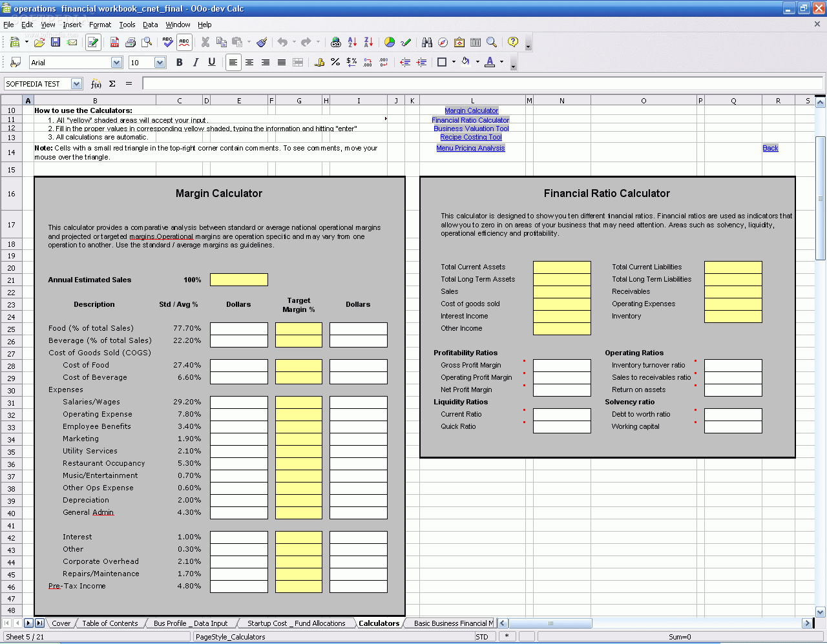Open the Data menu
This screenshot has height=644, width=827.
(x=151, y=25)
